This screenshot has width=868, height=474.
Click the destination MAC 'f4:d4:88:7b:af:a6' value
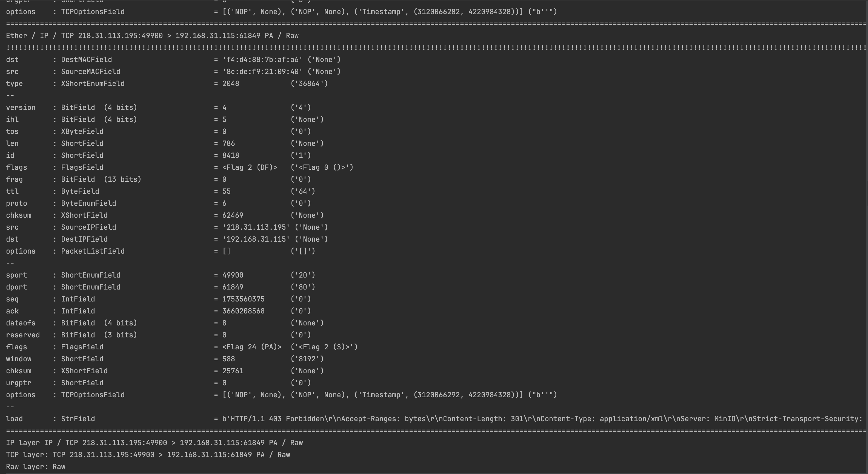tap(262, 60)
